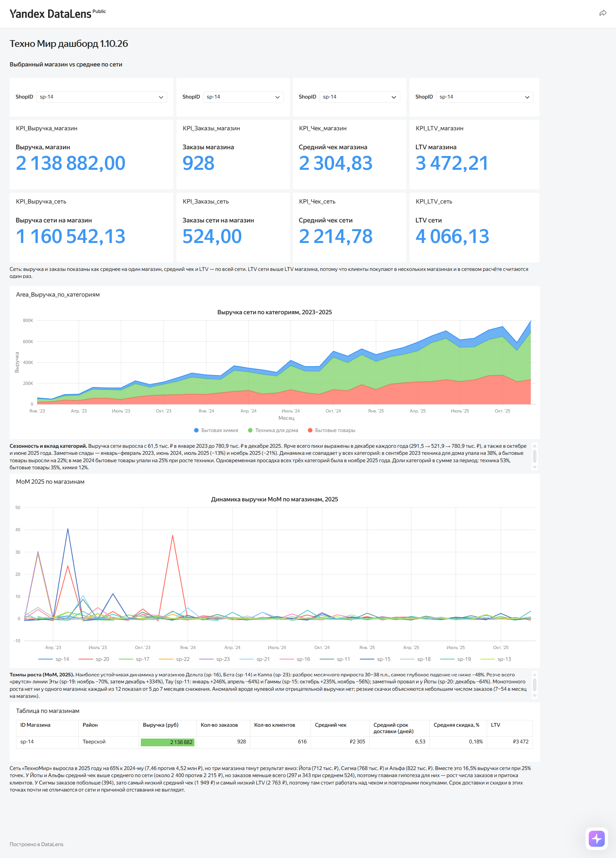Click the sp-14 row in shops table
616x858 pixels.
pos(274,742)
